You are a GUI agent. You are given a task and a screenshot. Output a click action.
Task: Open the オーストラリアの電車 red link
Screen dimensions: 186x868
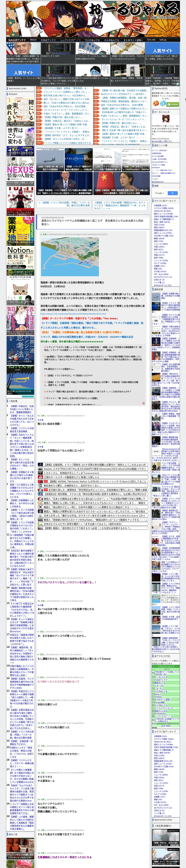(79, 318)
